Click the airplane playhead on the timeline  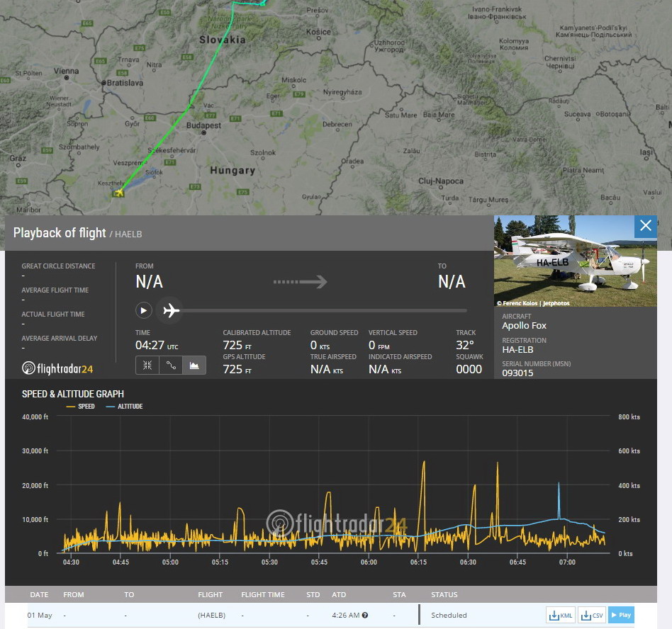[x=170, y=310]
